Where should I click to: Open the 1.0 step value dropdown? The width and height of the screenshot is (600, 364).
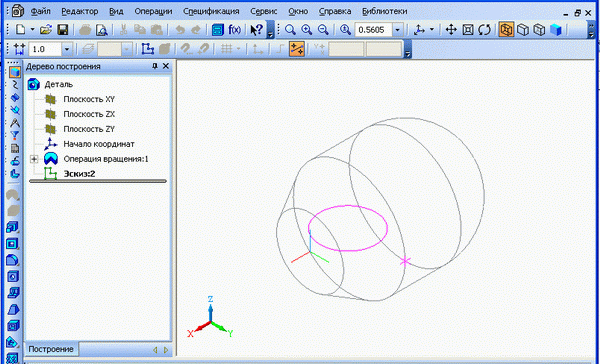(67, 49)
